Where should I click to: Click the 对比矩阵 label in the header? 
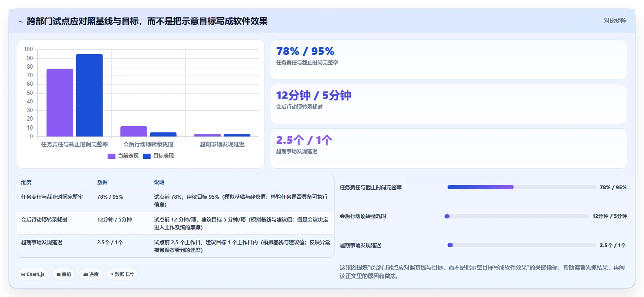tap(615, 21)
